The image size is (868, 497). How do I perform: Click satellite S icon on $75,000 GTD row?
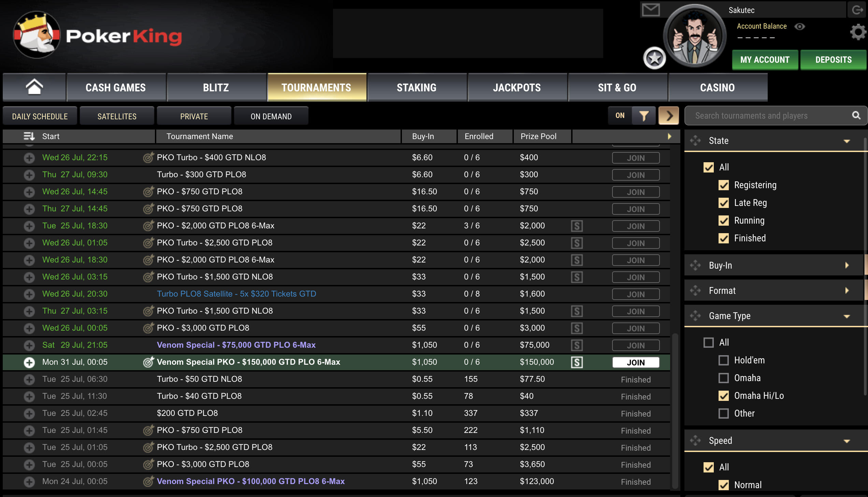(577, 345)
